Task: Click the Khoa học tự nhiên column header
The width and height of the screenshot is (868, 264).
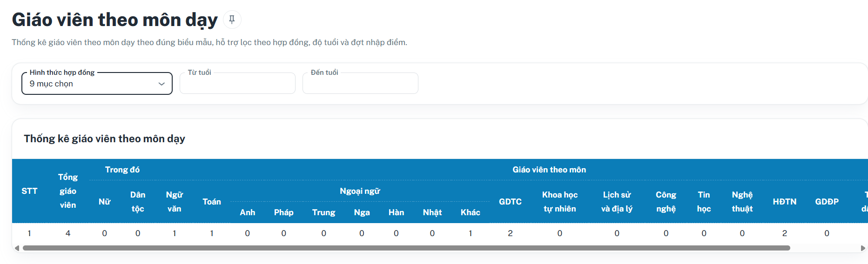Action: tap(560, 202)
